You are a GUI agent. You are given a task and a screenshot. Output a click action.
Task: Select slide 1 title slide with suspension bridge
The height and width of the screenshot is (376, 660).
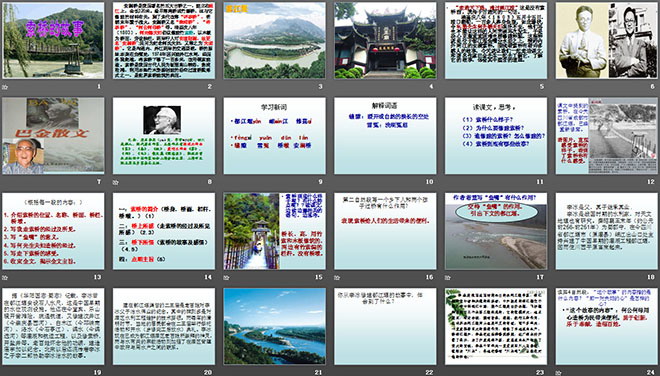(53, 40)
